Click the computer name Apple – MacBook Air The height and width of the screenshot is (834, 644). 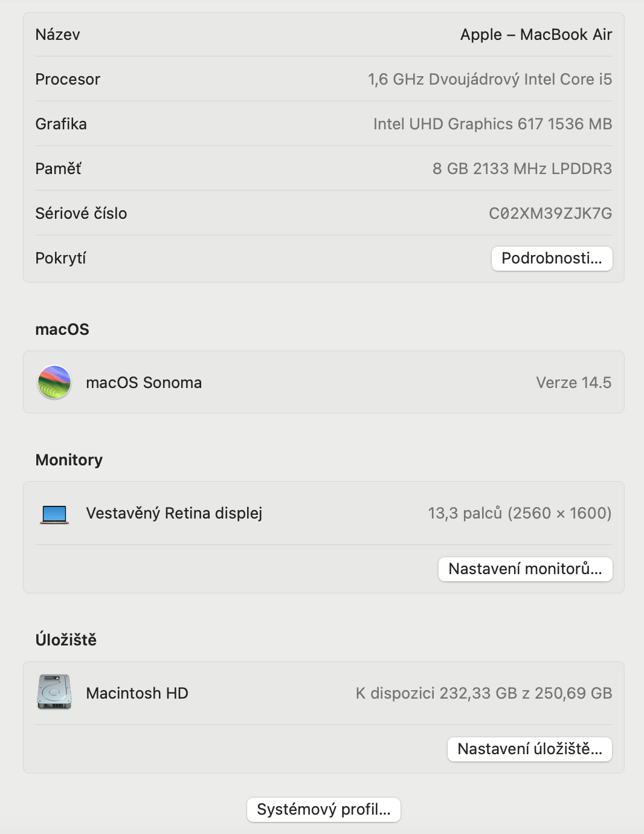tap(536, 35)
